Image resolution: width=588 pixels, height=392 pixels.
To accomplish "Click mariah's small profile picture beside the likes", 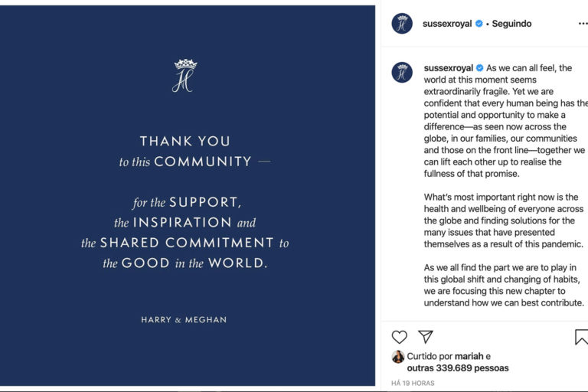I will pyautogui.click(x=398, y=357).
